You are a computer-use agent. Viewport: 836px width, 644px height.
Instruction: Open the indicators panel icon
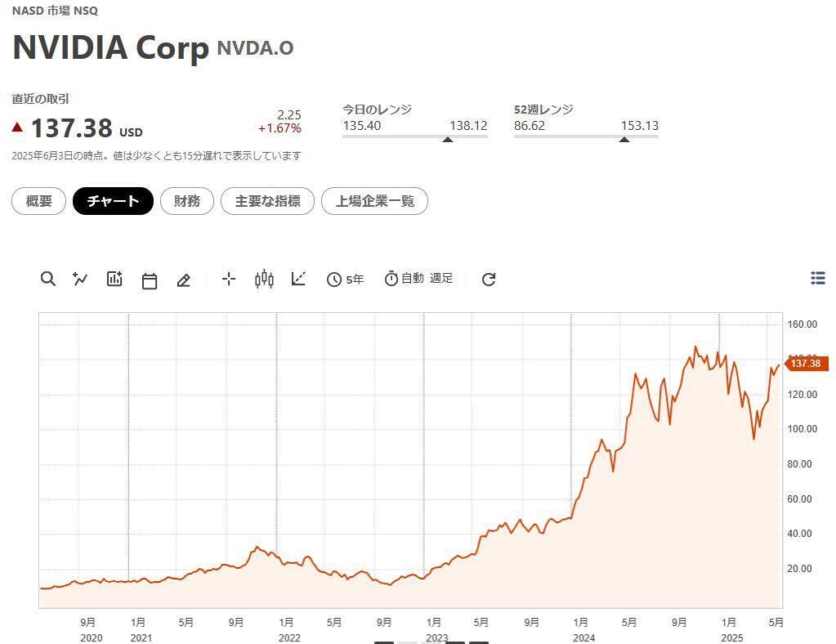(114, 279)
